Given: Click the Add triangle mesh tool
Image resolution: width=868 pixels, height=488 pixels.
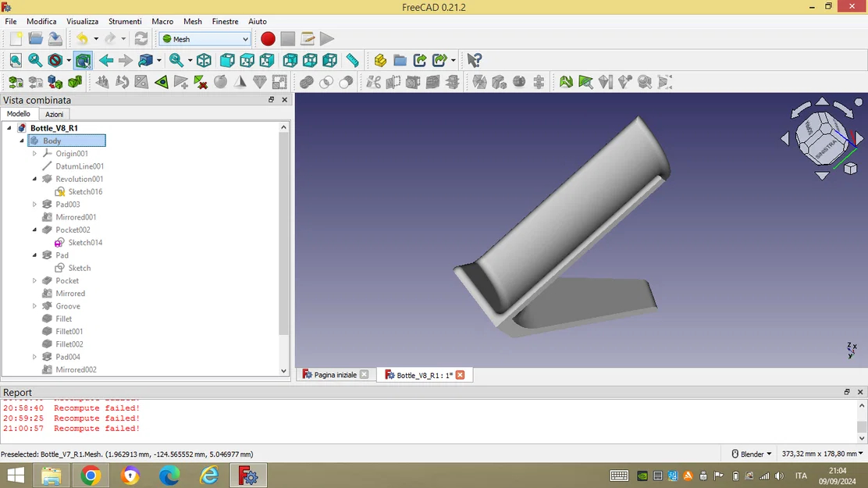Looking at the screenshot, I should coord(180,83).
